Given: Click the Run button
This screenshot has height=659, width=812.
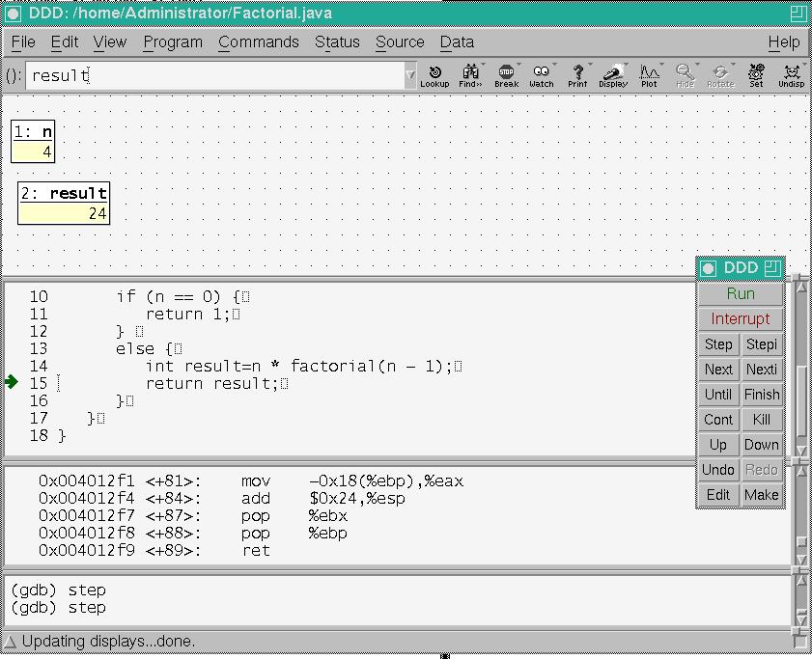Looking at the screenshot, I should pos(741,294).
